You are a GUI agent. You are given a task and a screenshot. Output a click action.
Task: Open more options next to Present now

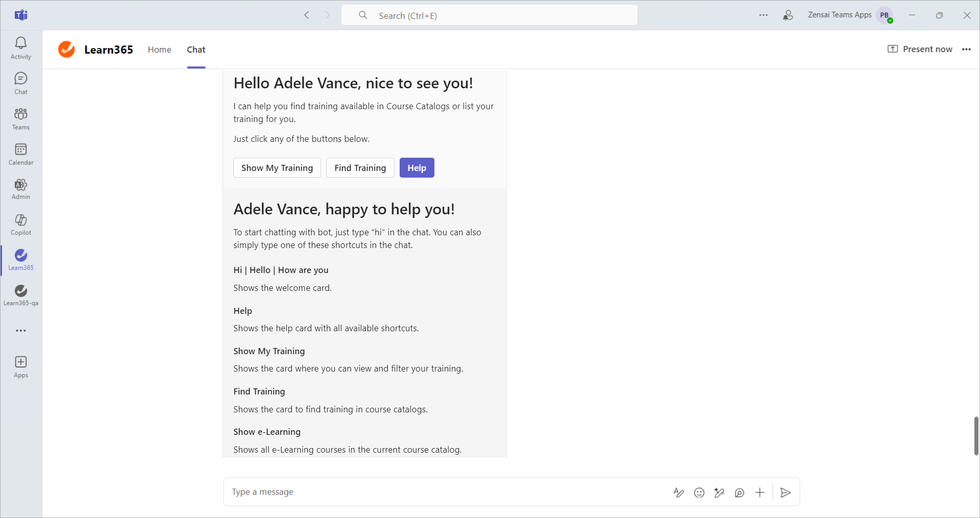(966, 50)
